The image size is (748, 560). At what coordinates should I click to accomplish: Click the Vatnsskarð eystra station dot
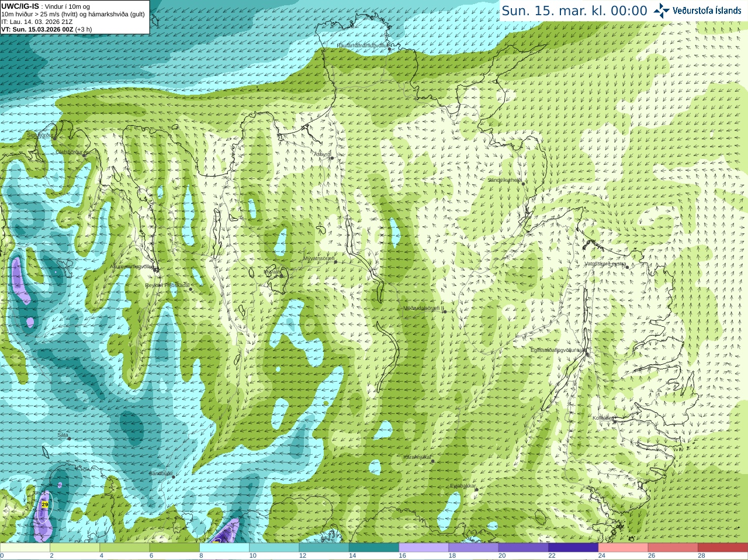[x=626, y=267]
